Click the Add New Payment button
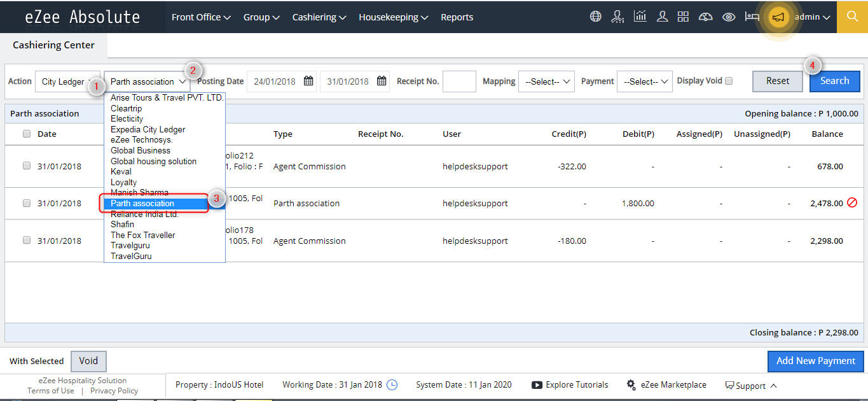Viewport: 868px width, 401px height. pyautogui.click(x=815, y=361)
